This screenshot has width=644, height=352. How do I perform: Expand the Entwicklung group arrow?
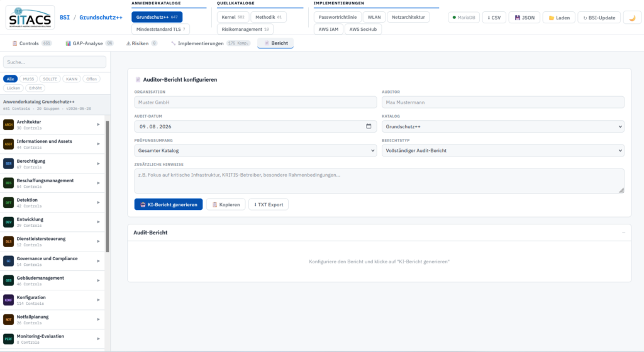[98, 222]
